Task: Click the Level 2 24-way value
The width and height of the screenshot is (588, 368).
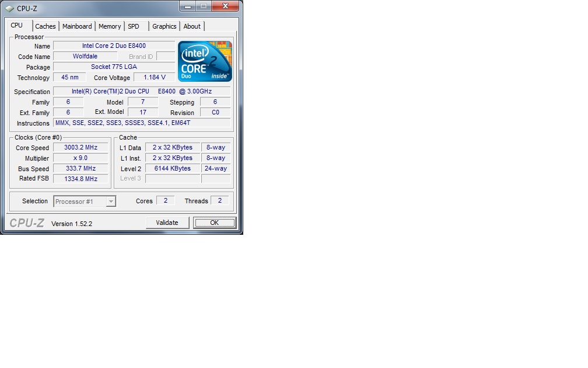Action: [x=216, y=169]
